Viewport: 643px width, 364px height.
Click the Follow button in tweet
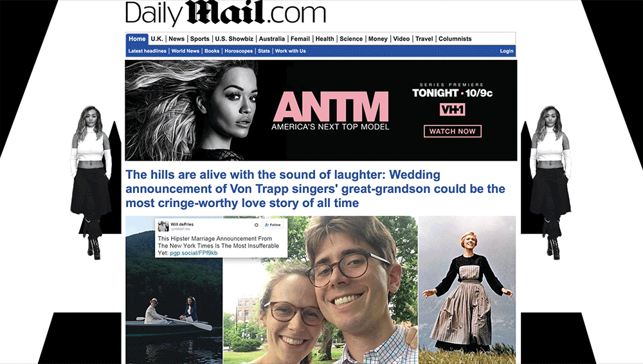(273, 225)
